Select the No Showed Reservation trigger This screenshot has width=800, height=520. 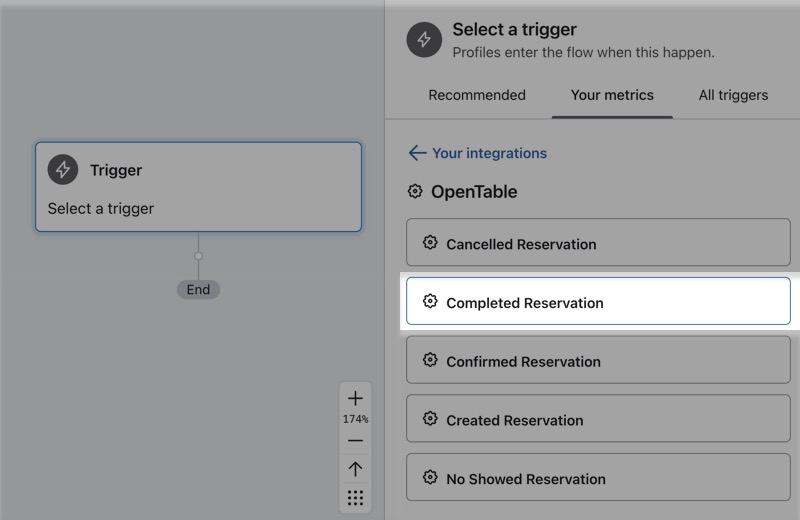pyautogui.click(x=598, y=478)
